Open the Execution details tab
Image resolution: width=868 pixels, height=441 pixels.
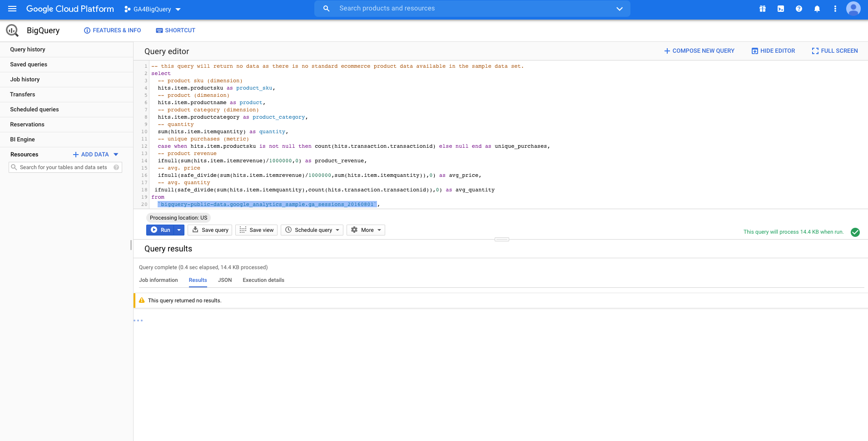[263, 280]
